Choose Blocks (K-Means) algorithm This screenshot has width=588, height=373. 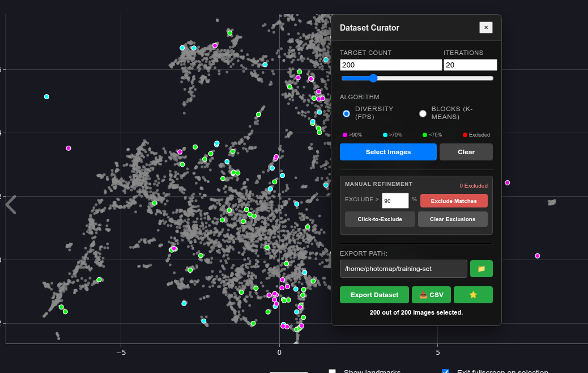click(423, 113)
